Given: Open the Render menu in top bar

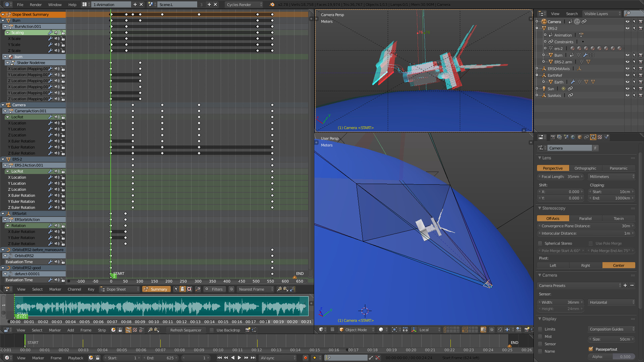Looking at the screenshot, I should pyautogui.click(x=36, y=5).
